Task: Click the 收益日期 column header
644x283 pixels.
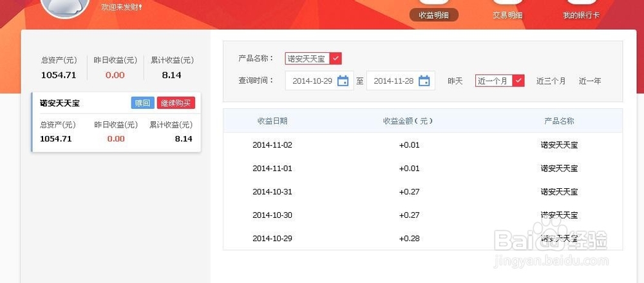Action: pyautogui.click(x=272, y=121)
